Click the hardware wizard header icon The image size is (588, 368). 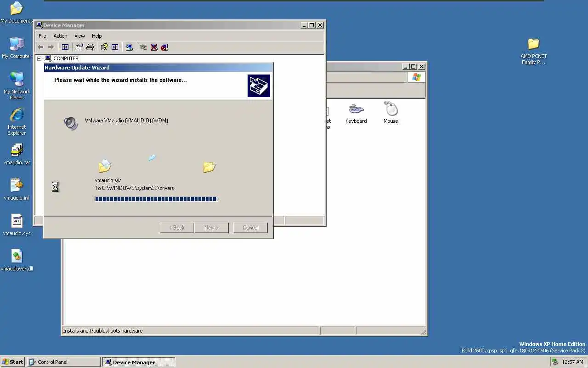pos(259,86)
